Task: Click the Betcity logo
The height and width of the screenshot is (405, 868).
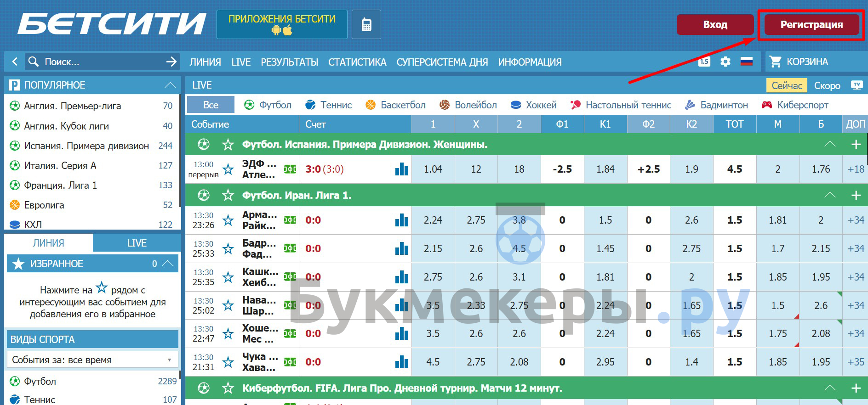Action: pyautogui.click(x=112, y=24)
